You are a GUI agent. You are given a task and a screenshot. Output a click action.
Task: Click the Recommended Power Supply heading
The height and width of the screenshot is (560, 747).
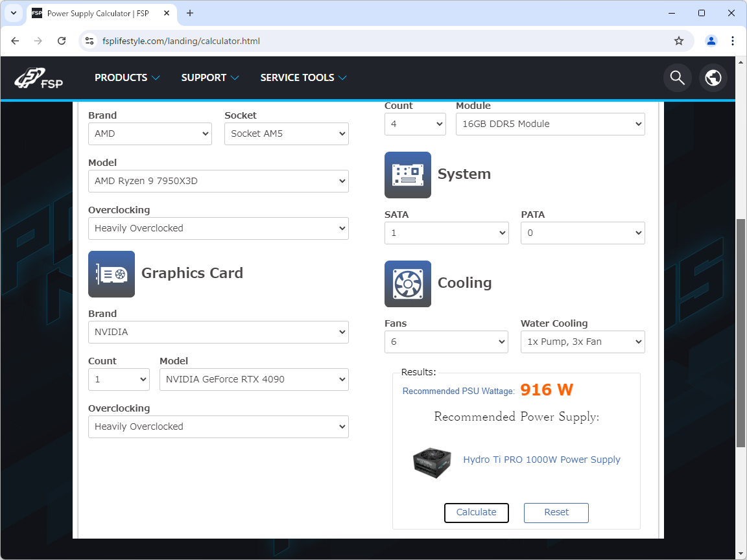click(516, 417)
